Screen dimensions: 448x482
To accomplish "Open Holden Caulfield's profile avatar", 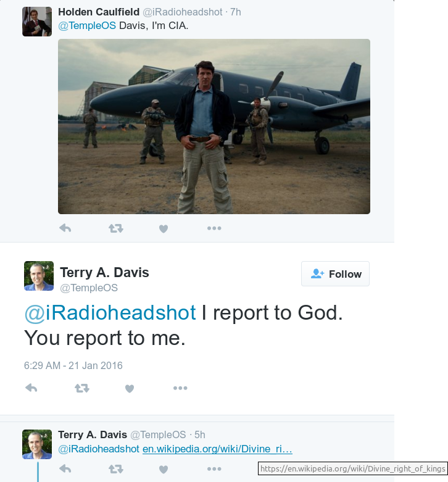I will [x=37, y=22].
